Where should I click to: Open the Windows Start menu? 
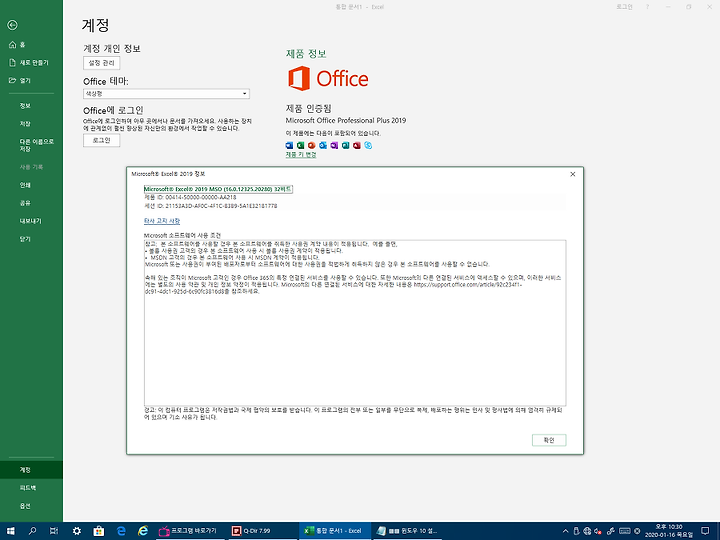(10, 531)
